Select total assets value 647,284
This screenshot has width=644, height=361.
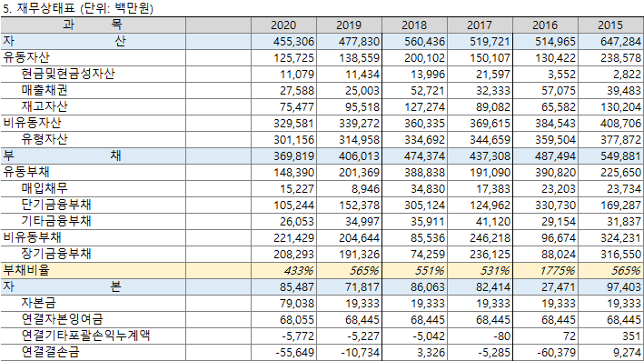point(620,42)
